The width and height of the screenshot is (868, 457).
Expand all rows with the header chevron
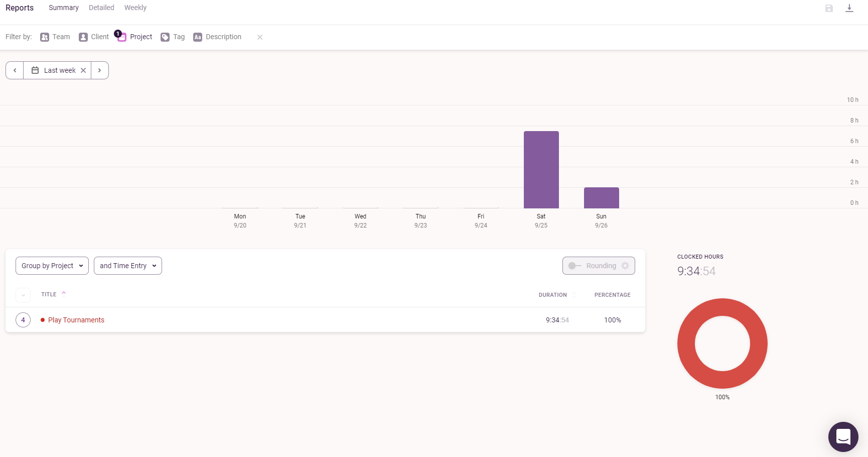click(x=23, y=295)
